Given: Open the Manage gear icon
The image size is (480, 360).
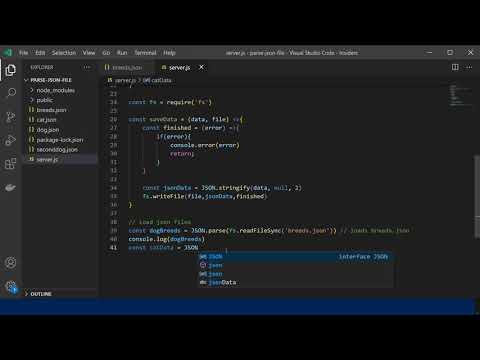Looking at the screenshot, I should (x=11, y=286).
